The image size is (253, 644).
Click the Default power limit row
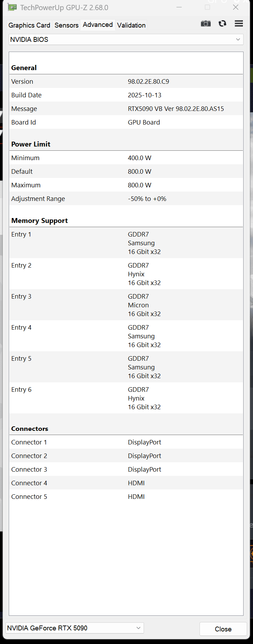[126, 171]
